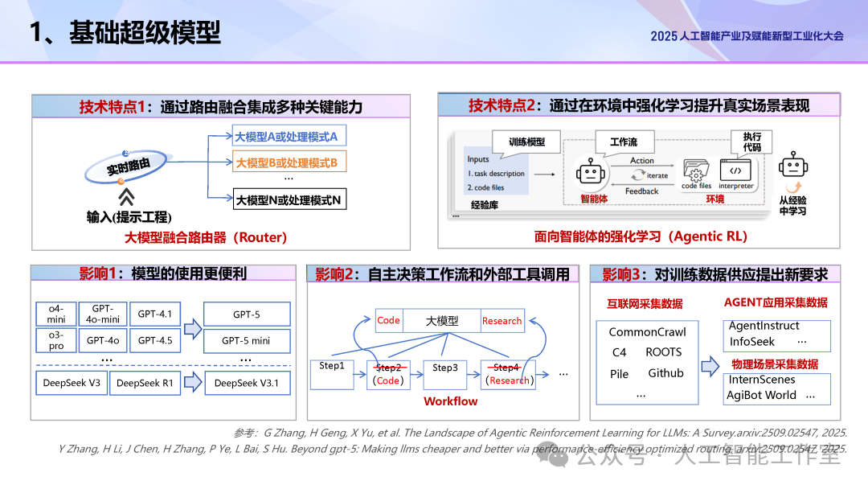Click the WeChat logo in the watermark
The width and height of the screenshot is (868, 489).
pos(555,457)
